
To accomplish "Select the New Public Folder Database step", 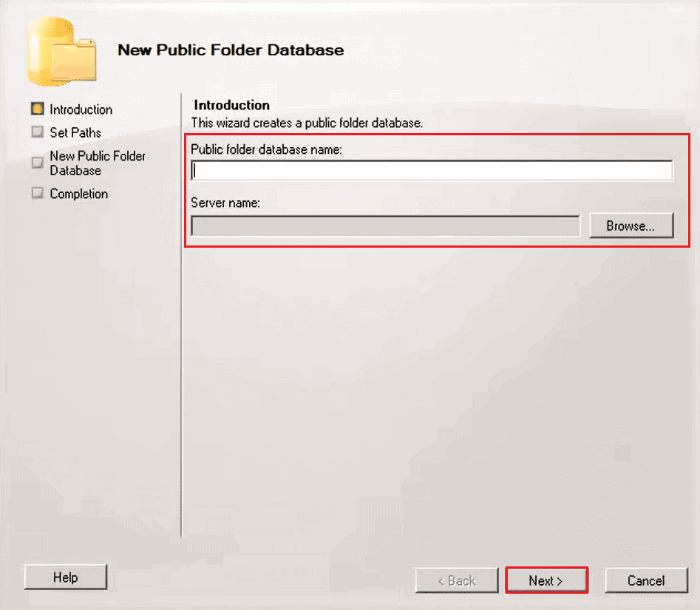I will 97,163.
